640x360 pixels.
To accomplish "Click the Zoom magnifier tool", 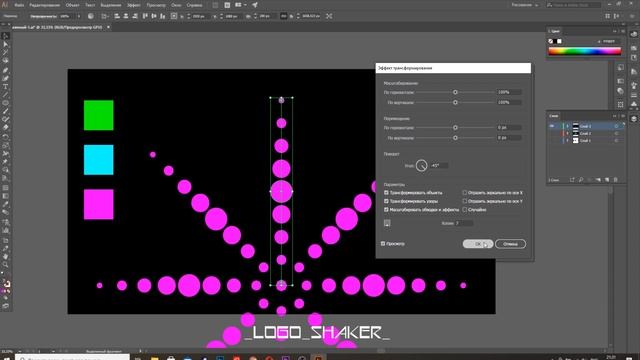I will click(x=5, y=264).
